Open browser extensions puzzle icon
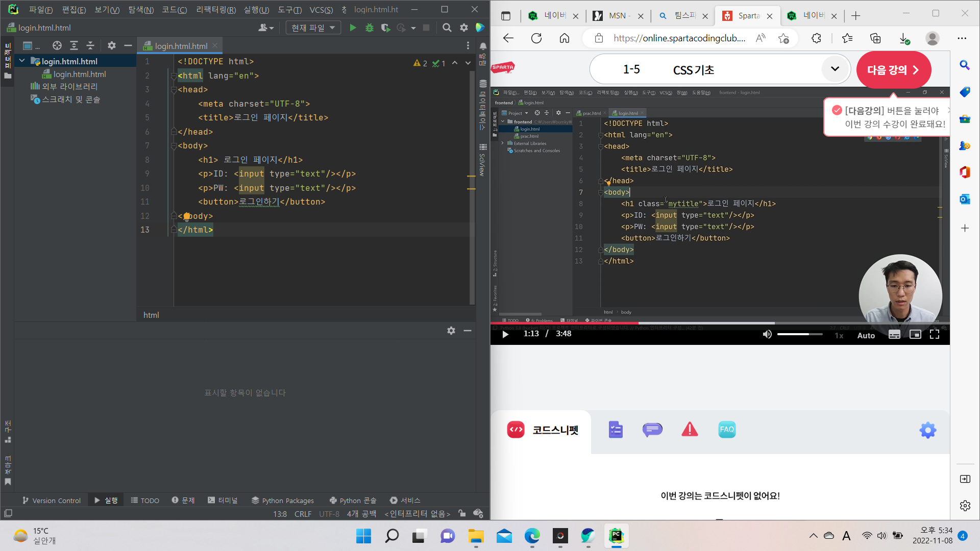This screenshot has height=551, width=980. point(816,38)
